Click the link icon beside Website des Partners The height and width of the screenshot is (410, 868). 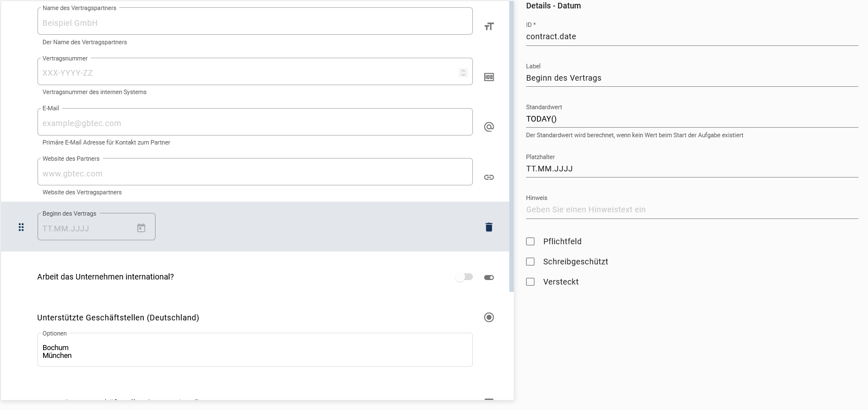click(489, 177)
